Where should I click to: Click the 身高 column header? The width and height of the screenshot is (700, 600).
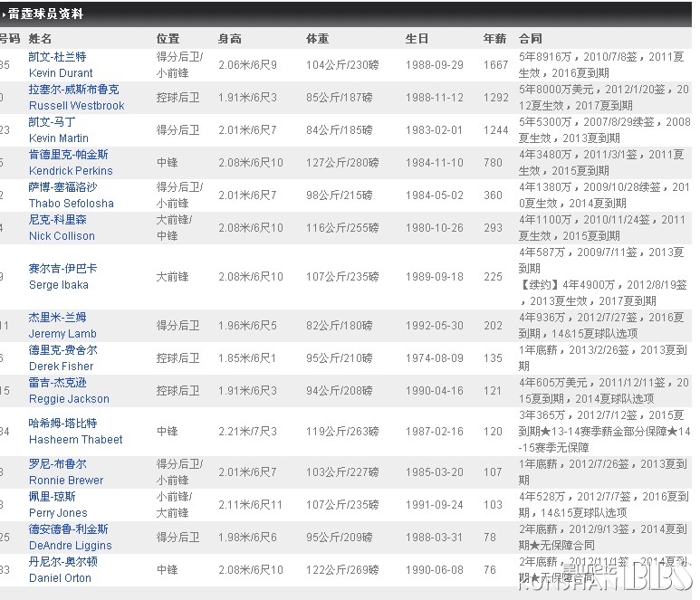point(229,39)
